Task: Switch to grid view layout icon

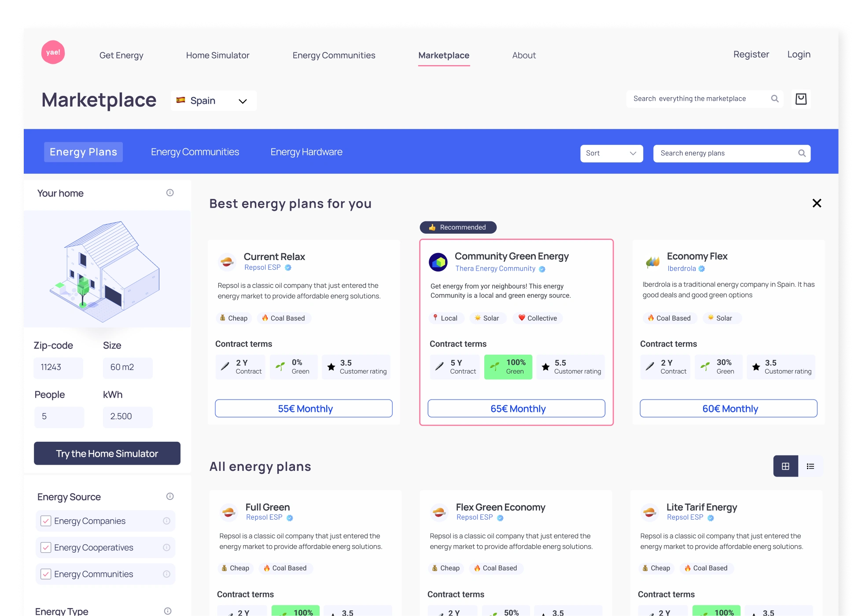Action: [x=785, y=466]
